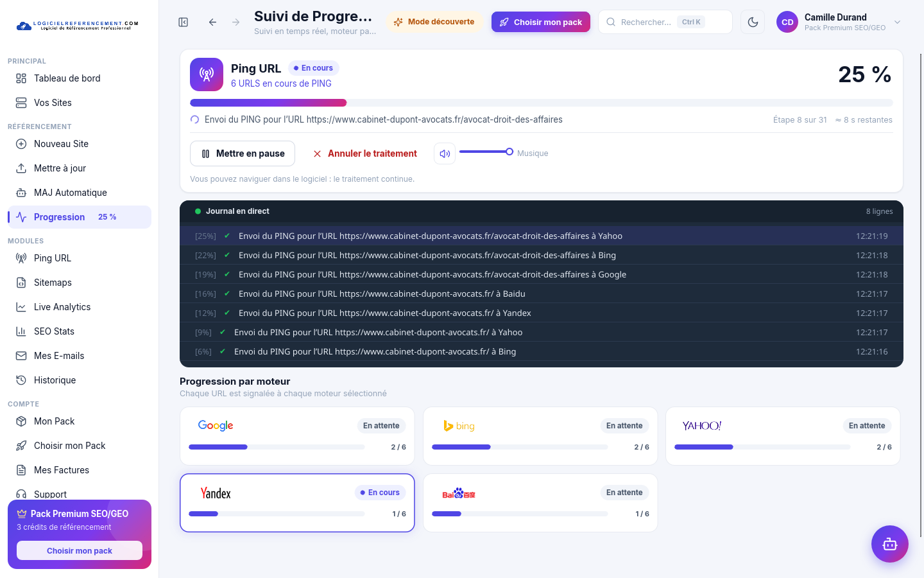Select the Yandex engine card
924x578 pixels.
[297, 503]
